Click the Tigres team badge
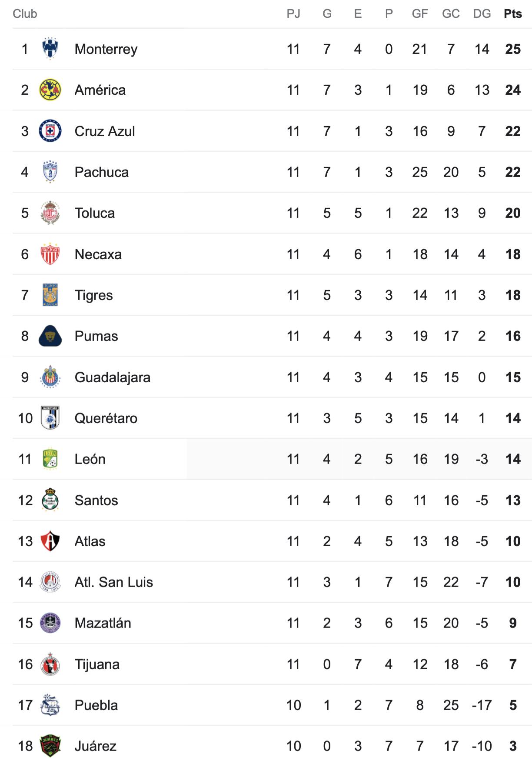Screen dimensions: 532x761 click(50, 295)
